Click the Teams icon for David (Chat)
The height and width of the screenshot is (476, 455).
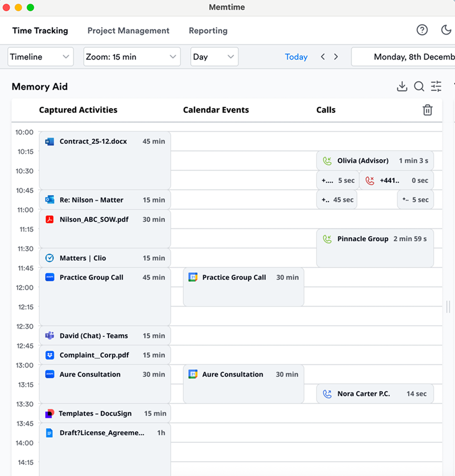(x=49, y=335)
